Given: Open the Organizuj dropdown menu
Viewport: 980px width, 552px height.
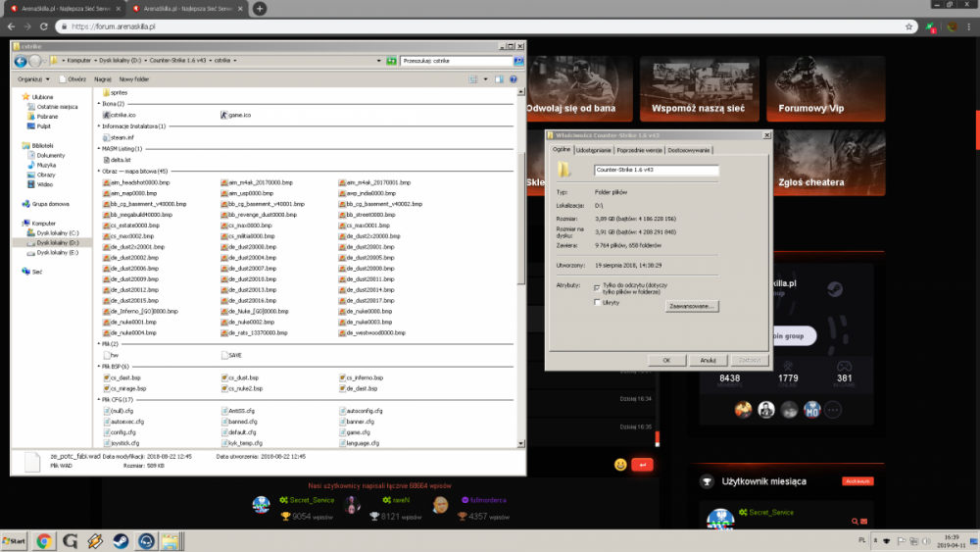Looking at the screenshot, I should point(33,79).
